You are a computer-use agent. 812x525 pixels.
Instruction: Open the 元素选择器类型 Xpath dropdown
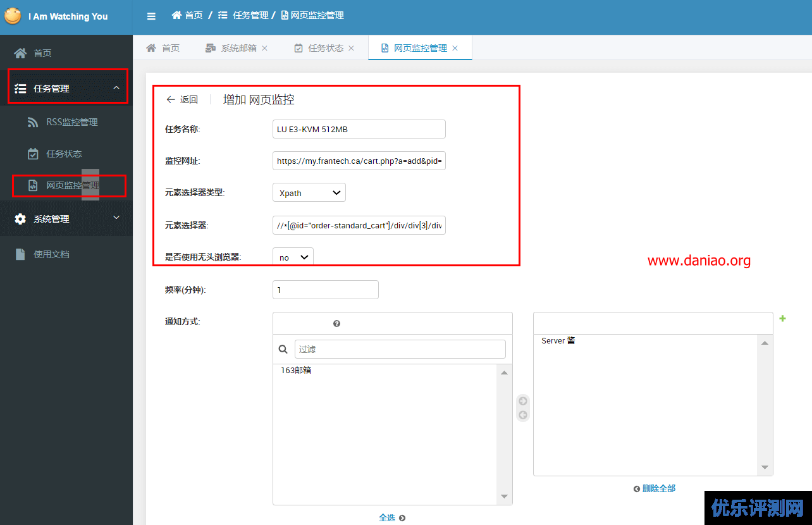(309, 192)
